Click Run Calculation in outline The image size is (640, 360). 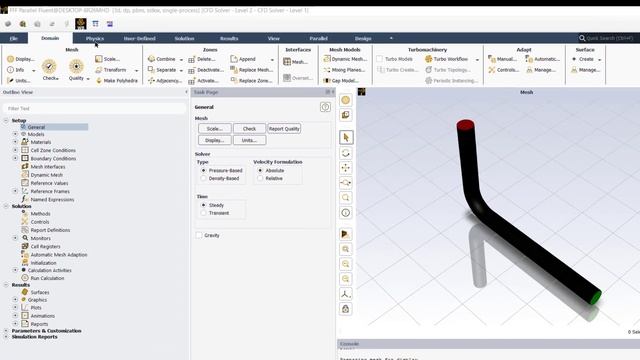[x=47, y=278]
